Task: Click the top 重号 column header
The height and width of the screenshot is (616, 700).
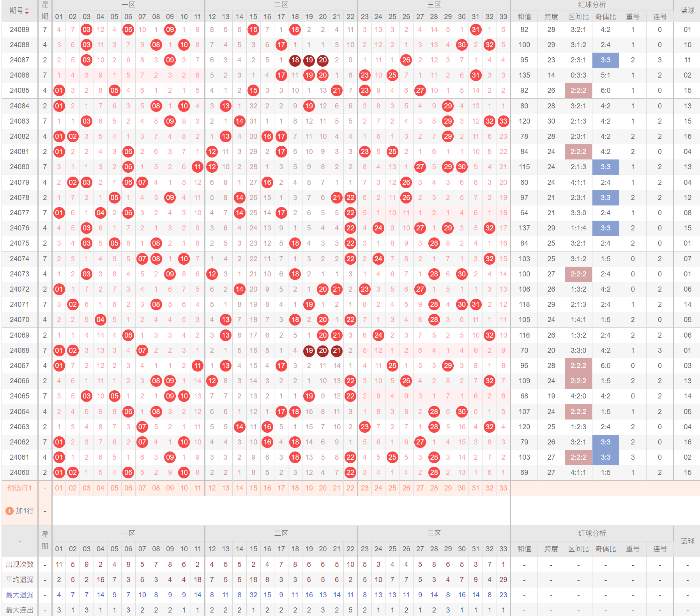Action: [x=633, y=17]
